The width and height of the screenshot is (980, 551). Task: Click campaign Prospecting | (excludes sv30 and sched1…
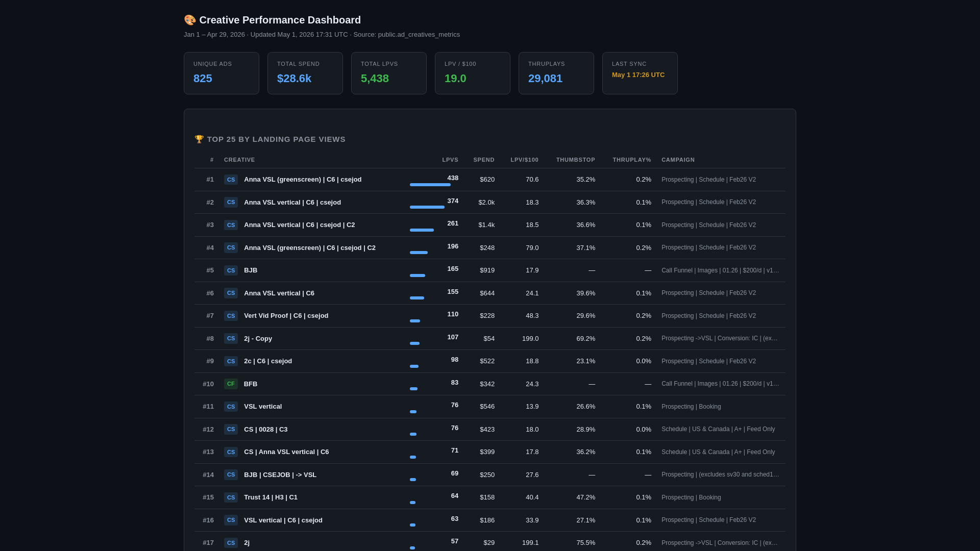pos(720,475)
